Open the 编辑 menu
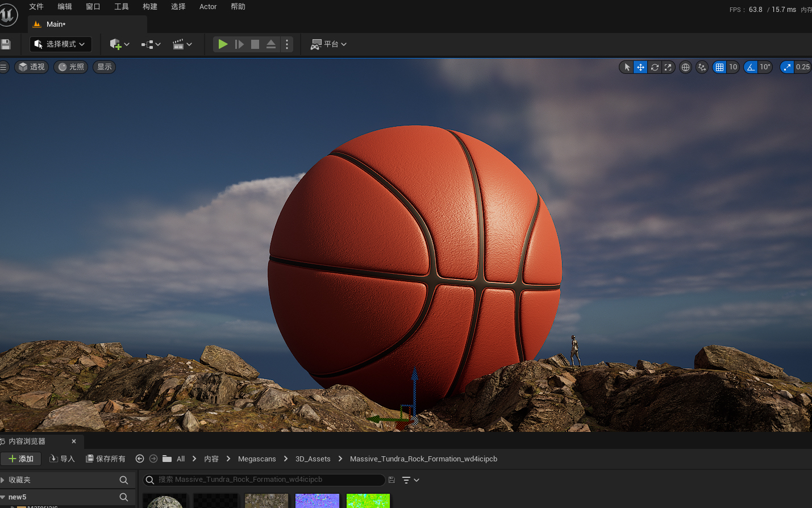The image size is (812, 508). point(65,7)
